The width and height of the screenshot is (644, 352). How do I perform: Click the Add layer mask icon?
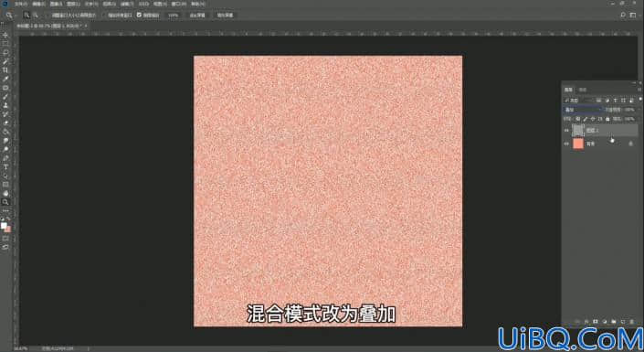click(x=595, y=321)
